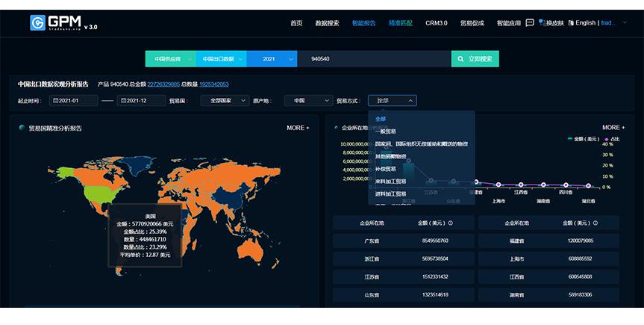Viewport: 644px width, 325px height.
Task: Click the 940540 product search field
Action: tap(373, 59)
